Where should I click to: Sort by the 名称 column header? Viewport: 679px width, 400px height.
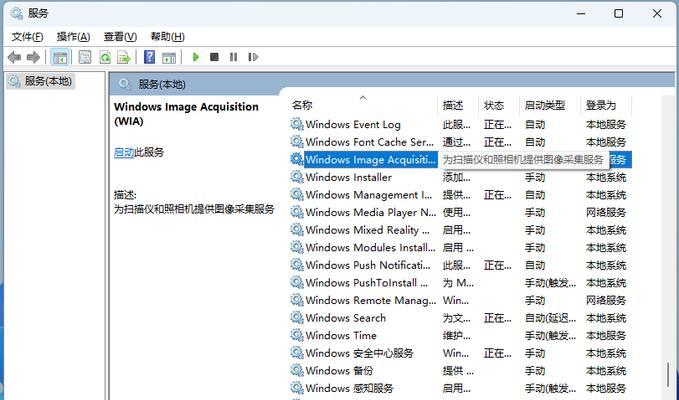302,105
